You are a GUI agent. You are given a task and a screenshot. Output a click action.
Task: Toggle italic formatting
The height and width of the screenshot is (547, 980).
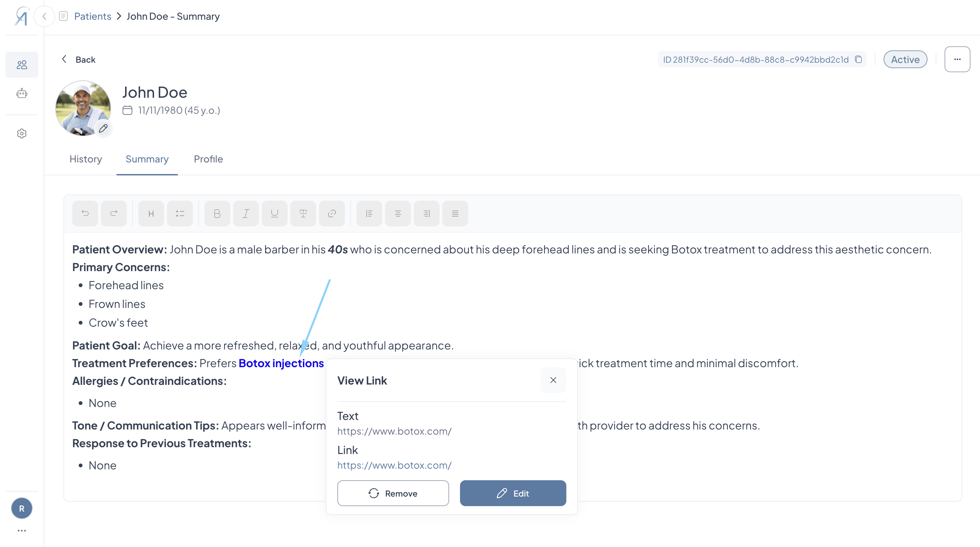246,214
